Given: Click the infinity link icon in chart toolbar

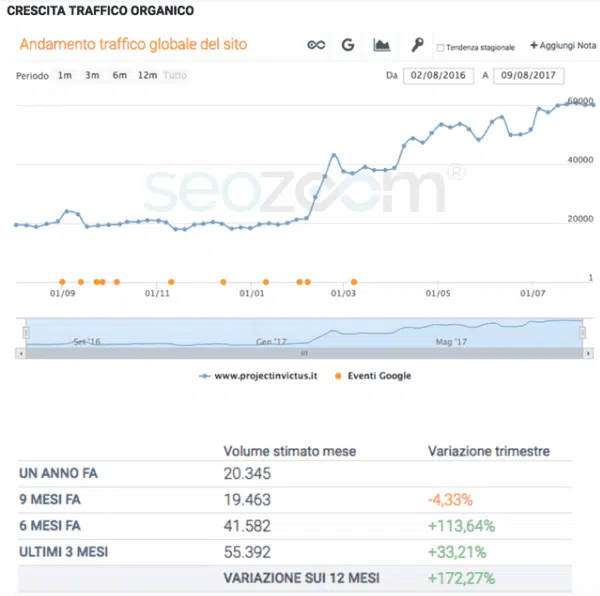Looking at the screenshot, I should (x=316, y=45).
